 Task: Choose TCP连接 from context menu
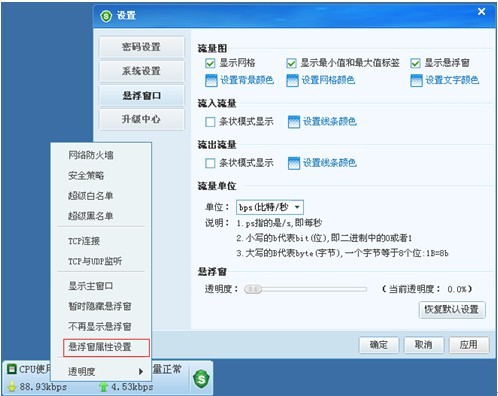[x=84, y=241]
